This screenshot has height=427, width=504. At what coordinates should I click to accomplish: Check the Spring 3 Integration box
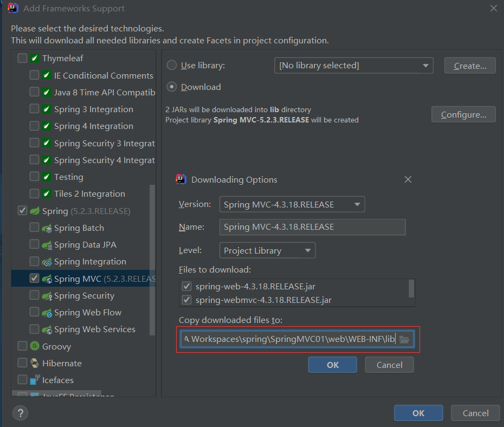click(x=34, y=108)
